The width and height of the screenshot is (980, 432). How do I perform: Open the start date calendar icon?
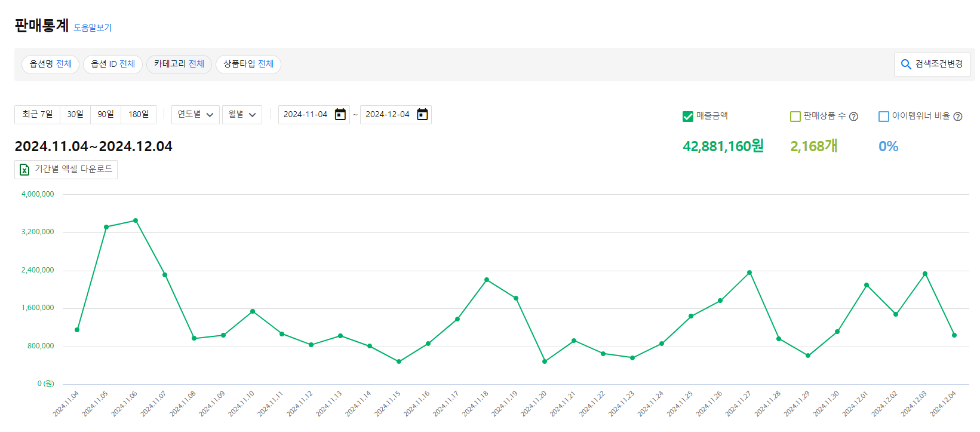pyautogui.click(x=340, y=115)
